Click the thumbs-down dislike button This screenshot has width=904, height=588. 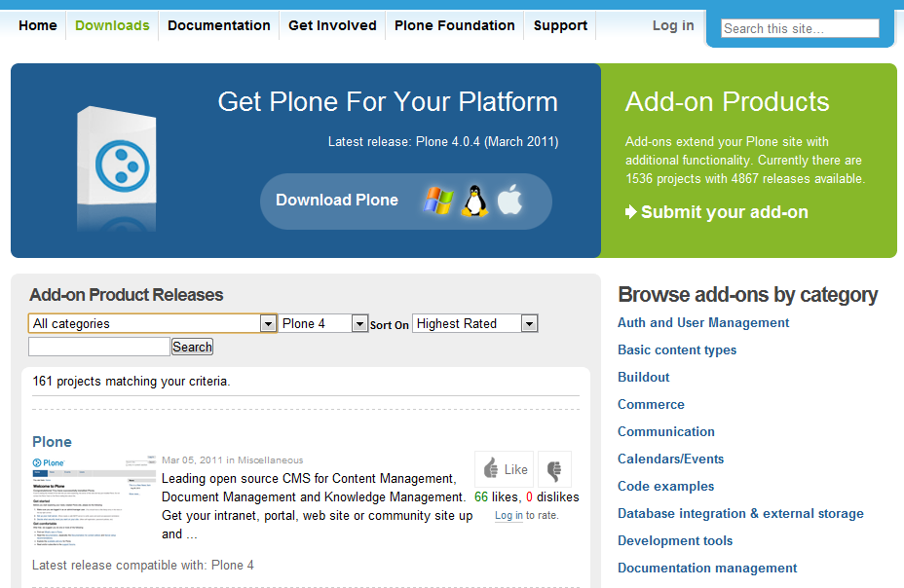pos(554,469)
